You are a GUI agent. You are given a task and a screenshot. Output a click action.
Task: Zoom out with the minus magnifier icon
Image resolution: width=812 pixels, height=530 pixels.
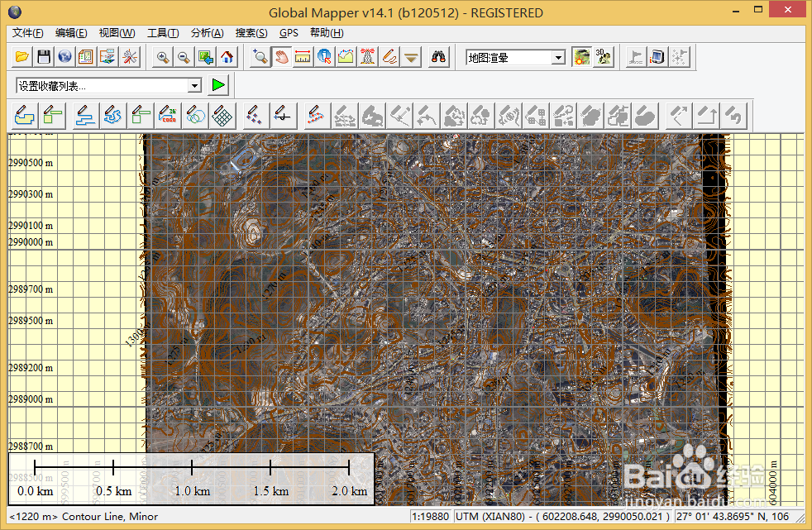point(184,57)
